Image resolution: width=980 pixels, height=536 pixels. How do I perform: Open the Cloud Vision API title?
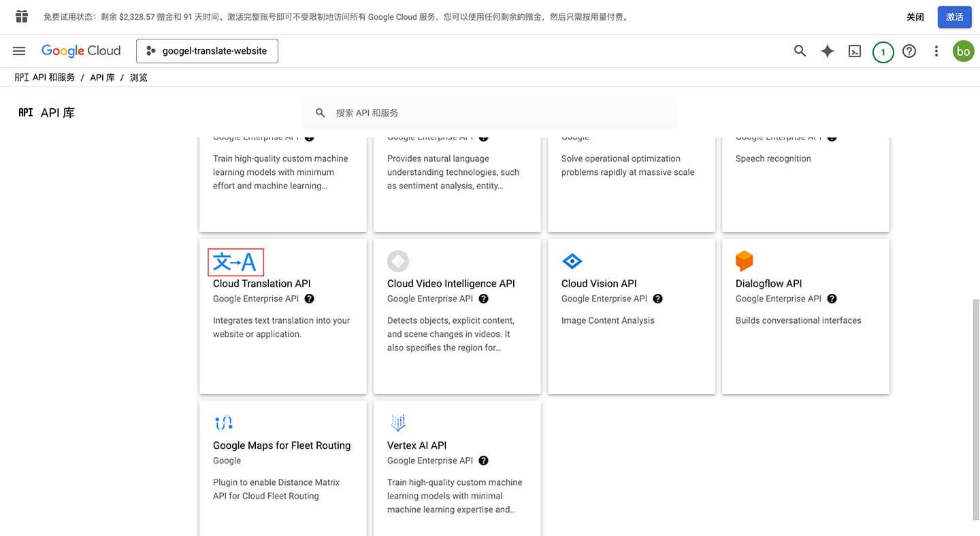[x=599, y=284]
